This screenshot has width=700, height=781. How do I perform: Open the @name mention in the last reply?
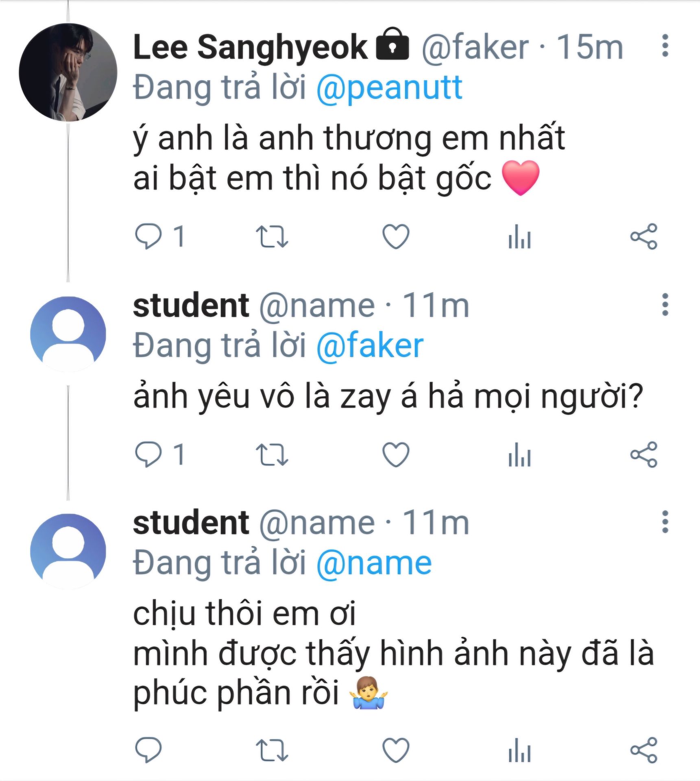point(374,563)
